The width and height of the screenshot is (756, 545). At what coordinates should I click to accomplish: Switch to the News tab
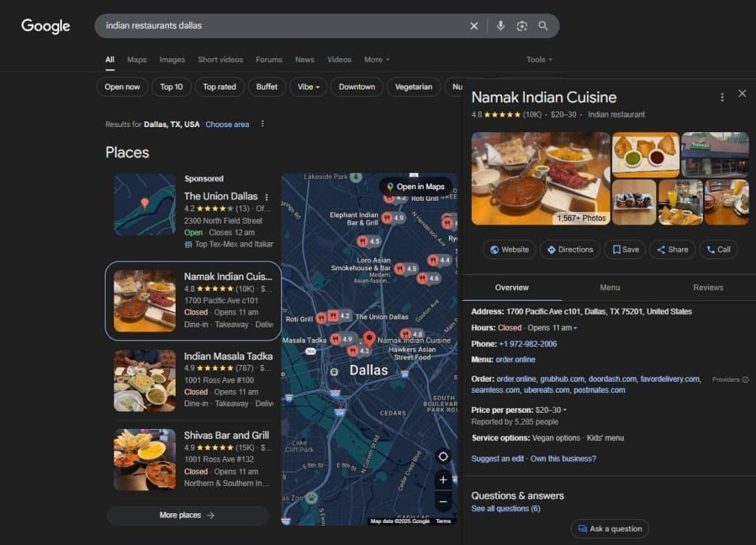pos(305,60)
